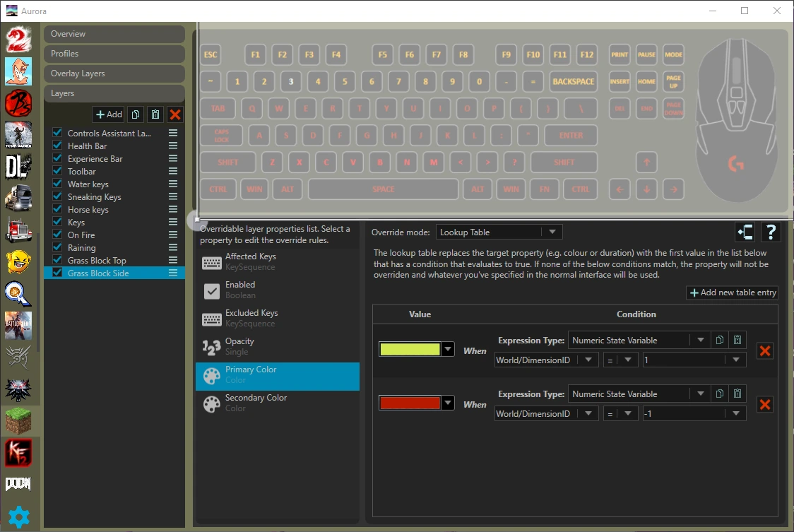Image resolution: width=794 pixels, height=532 pixels.
Task: Select the DOOM game profile icon
Action: click(18, 484)
